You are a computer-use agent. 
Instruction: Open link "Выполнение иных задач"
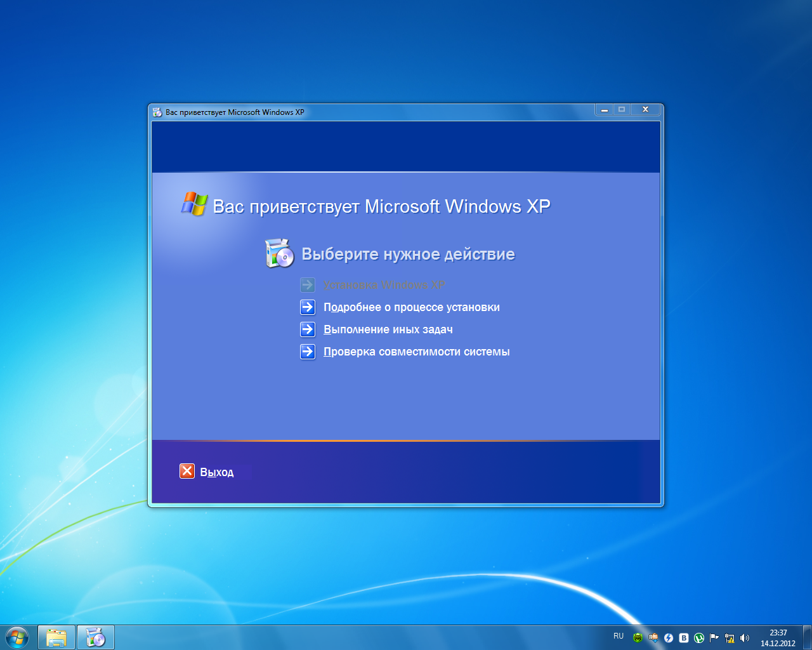pyautogui.click(x=388, y=329)
